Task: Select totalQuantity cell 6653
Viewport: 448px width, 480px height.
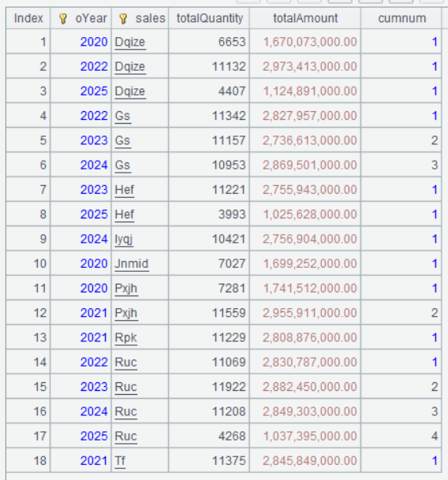Action: tap(209, 42)
